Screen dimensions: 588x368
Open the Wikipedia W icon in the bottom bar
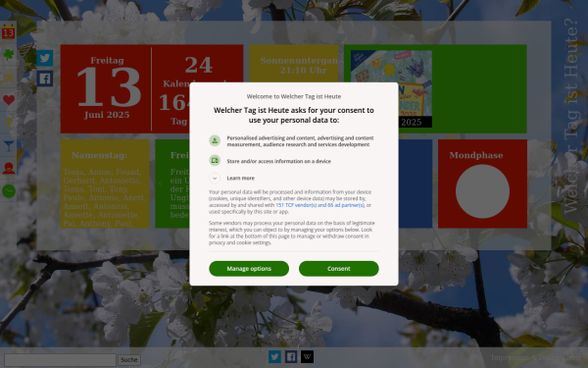click(x=307, y=357)
